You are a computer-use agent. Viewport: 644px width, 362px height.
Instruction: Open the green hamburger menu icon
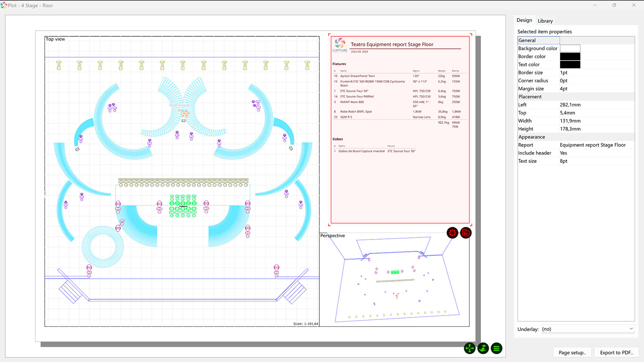[x=496, y=348]
